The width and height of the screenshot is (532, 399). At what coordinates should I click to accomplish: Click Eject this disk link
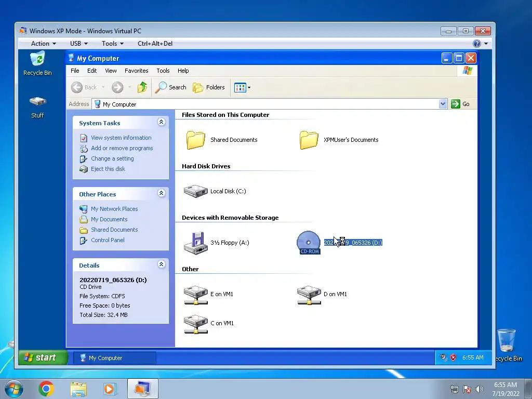tap(108, 169)
